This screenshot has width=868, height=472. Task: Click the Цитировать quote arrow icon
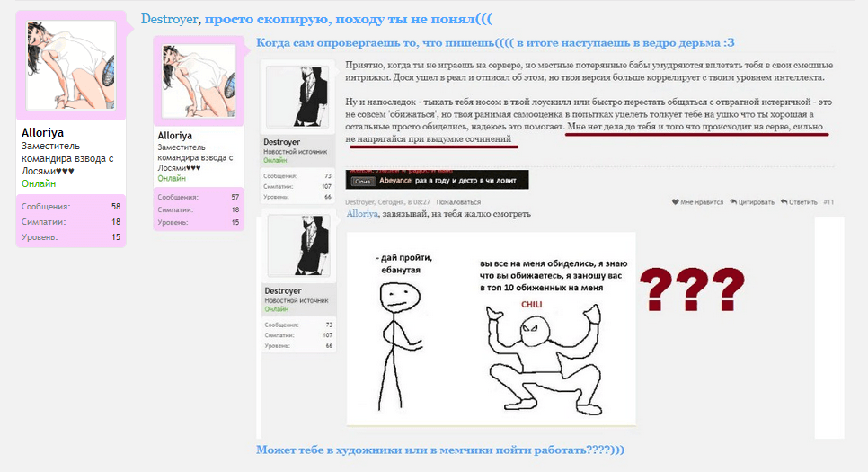point(733,202)
